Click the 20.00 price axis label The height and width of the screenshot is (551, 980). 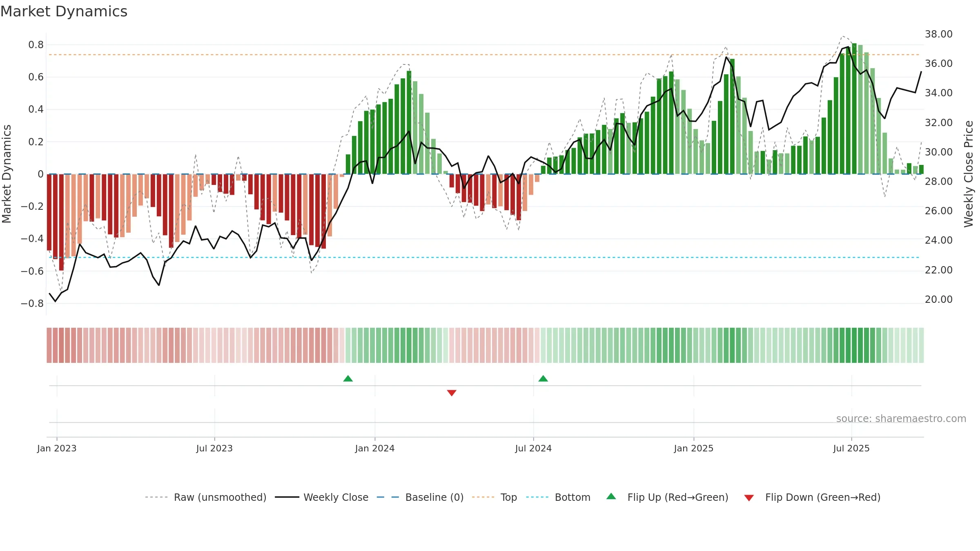(x=939, y=300)
